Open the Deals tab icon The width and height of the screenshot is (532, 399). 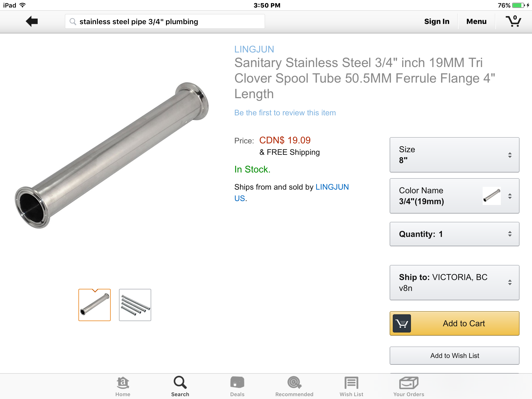coord(237,383)
